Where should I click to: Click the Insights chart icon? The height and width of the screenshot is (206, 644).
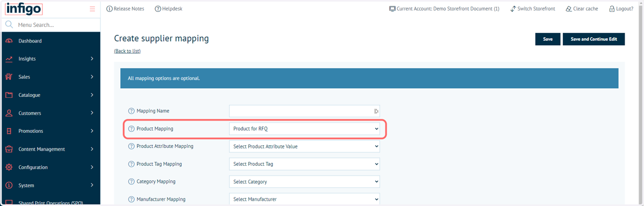pyautogui.click(x=9, y=59)
